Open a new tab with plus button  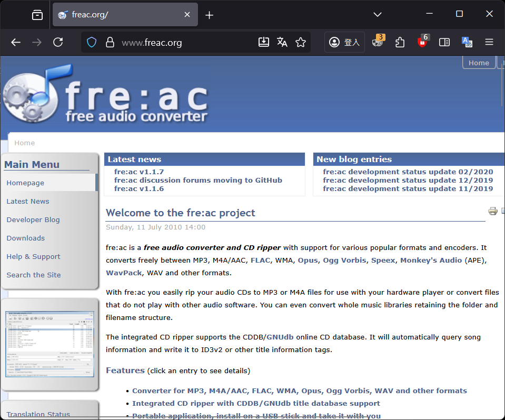coord(209,15)
